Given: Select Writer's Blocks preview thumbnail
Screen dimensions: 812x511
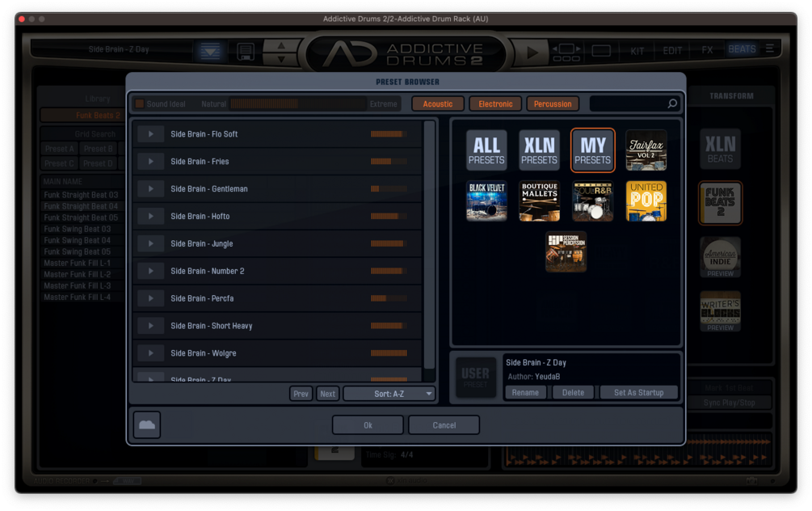Looking at the screenshot, I should click(x=720, y=311).
